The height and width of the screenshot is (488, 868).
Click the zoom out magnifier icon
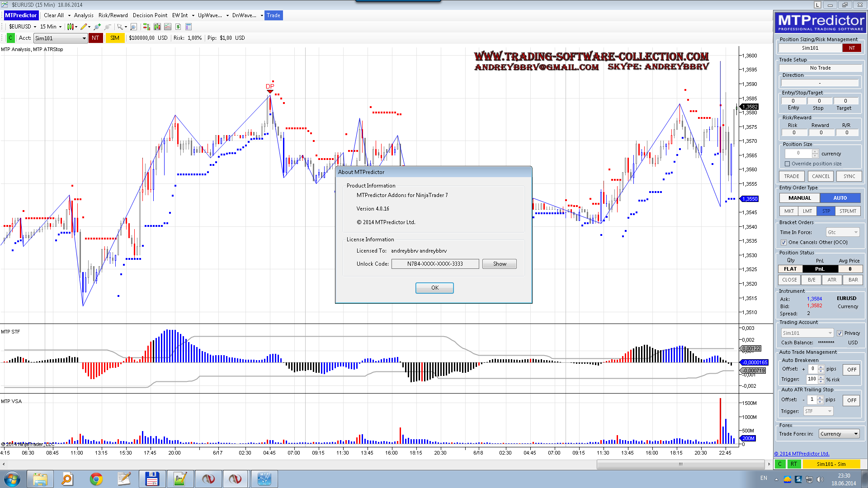[x=108, y=27]
